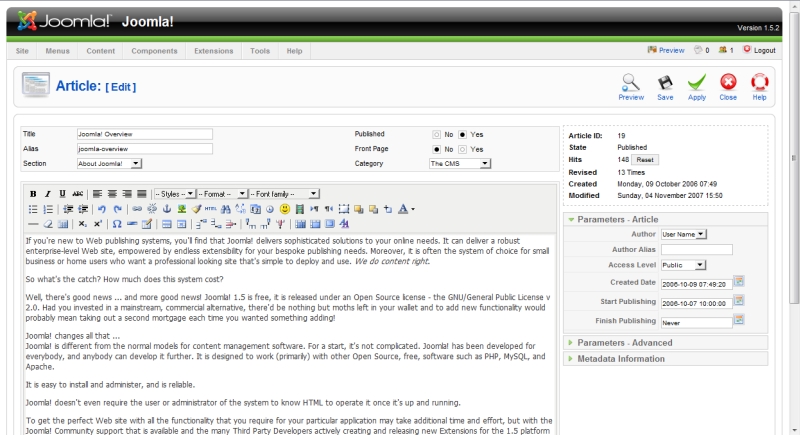Screen dimensions: 800x435
Task: Close the article editor with red X
Action: coord(728,87)
